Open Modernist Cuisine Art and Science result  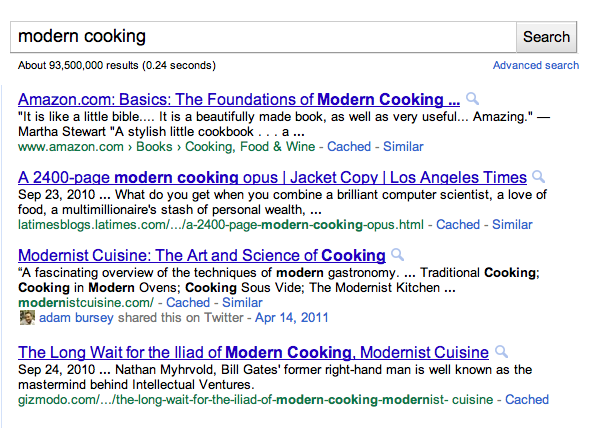(201, 255)
